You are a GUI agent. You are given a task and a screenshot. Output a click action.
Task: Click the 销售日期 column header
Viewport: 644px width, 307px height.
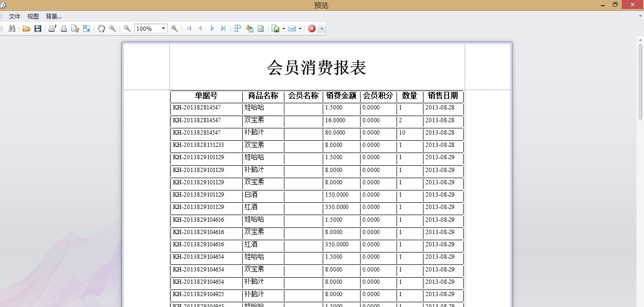click(443, 96)
